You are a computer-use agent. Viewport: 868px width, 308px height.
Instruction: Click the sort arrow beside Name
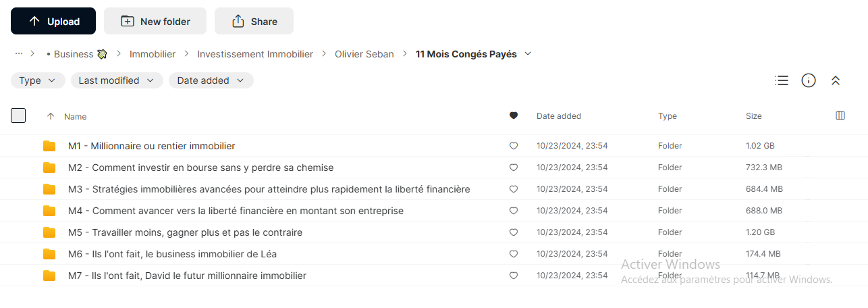click(x=51, y=116)
